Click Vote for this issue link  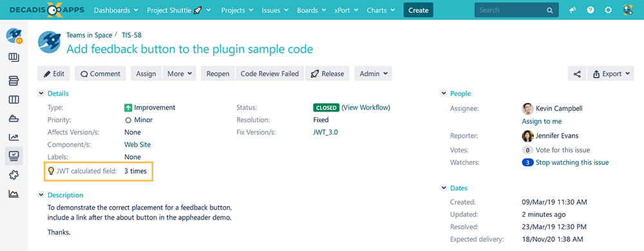coord(563,150)
